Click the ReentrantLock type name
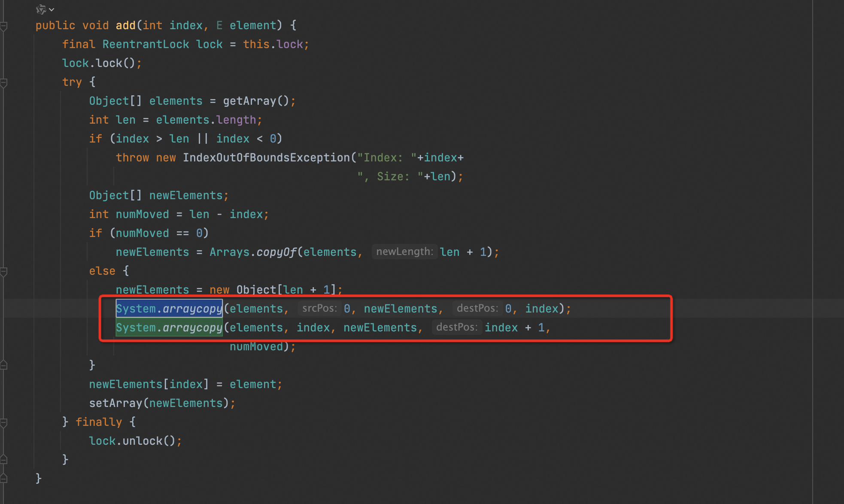The height and width of the screenshot is (504, 844). coord(146,44)
